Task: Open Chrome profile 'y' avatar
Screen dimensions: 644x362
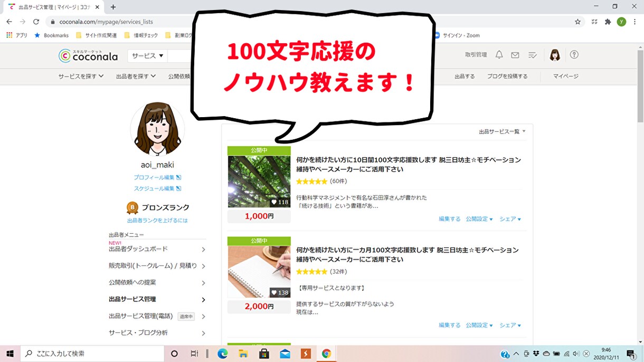Action: tap(621, 22)
